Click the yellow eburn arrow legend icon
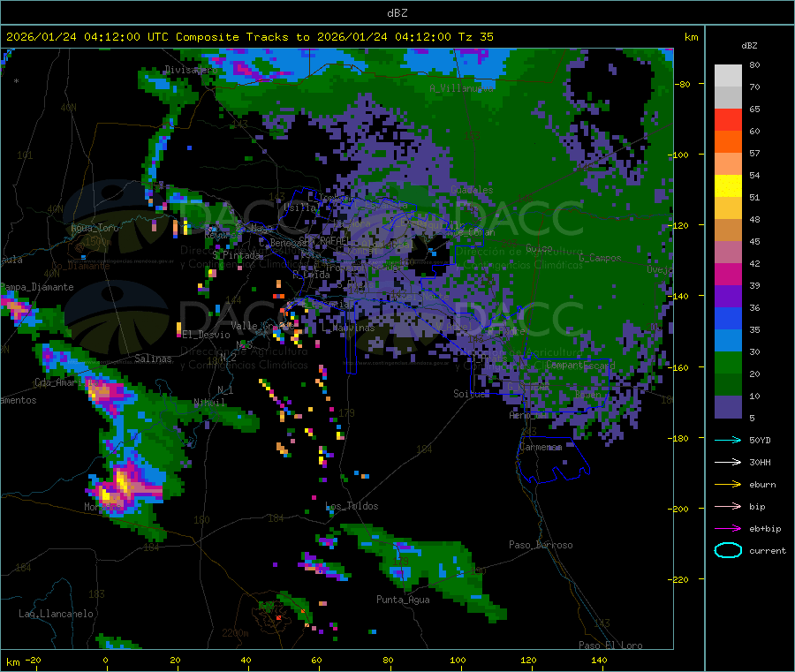Viewport: 795px width, 672px height. click(728, 484)
